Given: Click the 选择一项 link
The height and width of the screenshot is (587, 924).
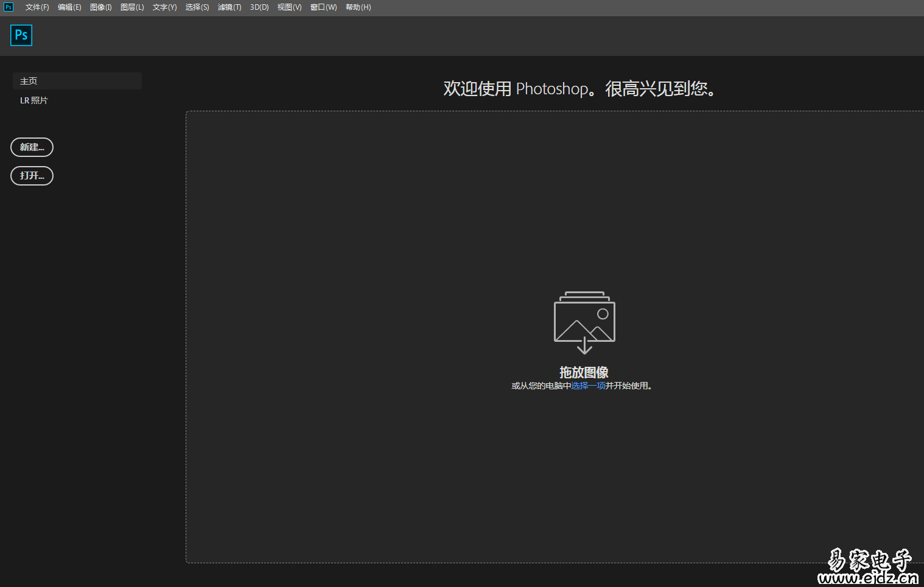Looking at the screenshot, I should [588, 386].
